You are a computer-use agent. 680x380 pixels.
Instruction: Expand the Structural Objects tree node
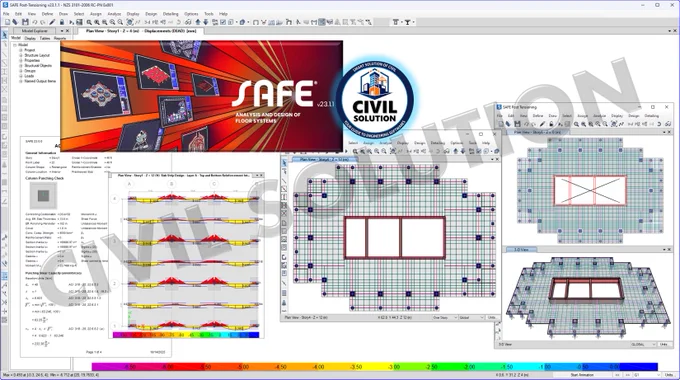20,66
